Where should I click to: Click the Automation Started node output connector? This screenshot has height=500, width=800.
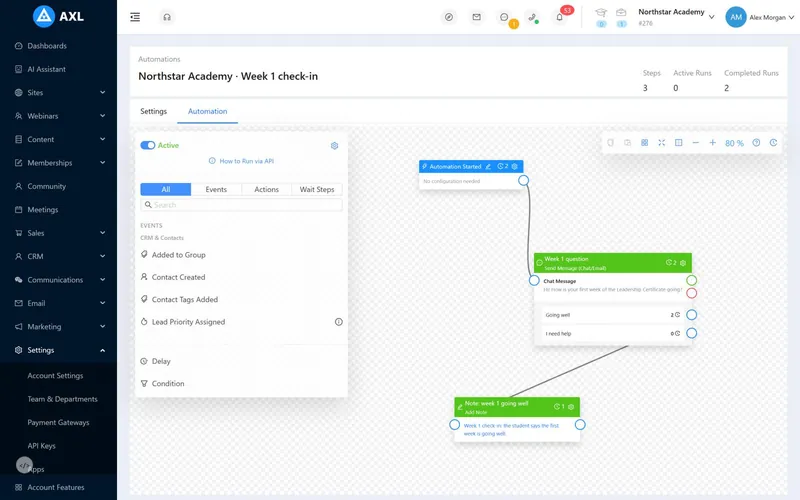[523, 181]
